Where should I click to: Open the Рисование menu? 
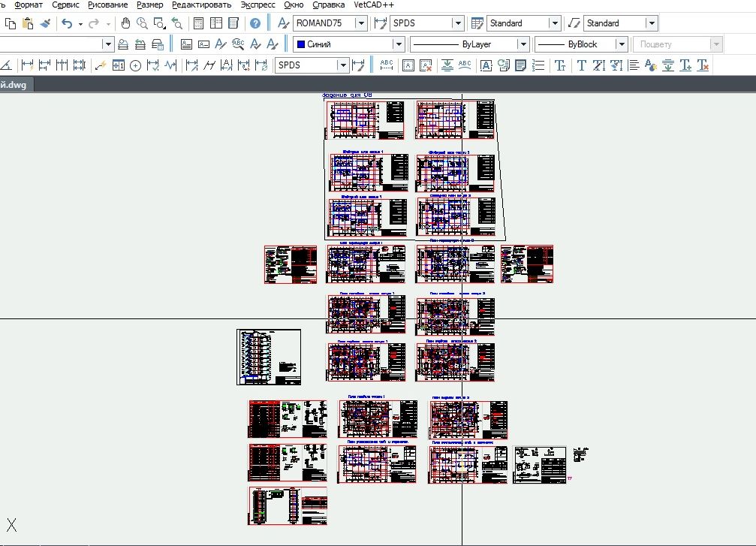point(107,5)
